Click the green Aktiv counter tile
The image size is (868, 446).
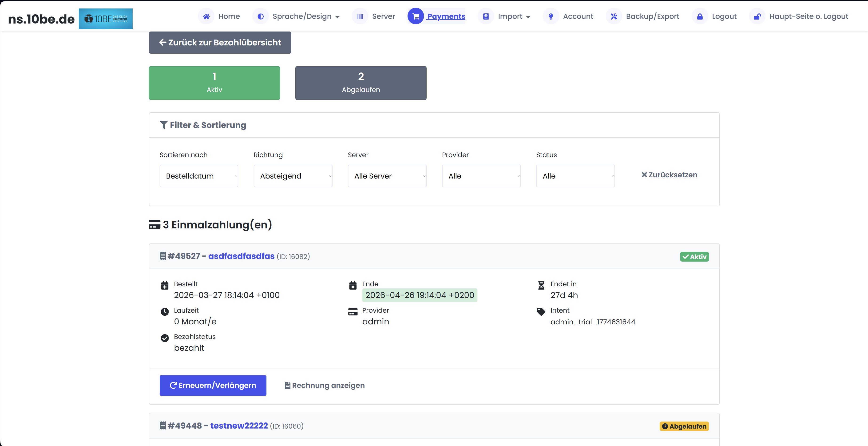coord(214,83)
